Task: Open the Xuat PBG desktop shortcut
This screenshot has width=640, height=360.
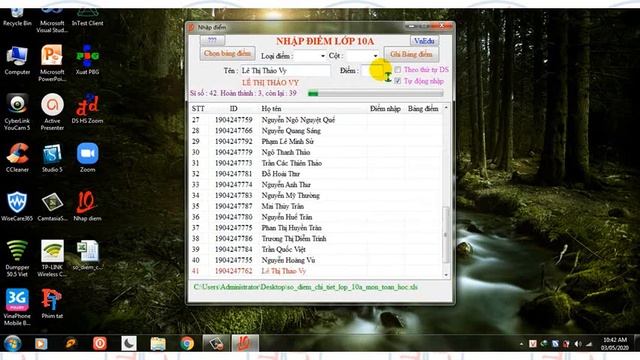Action: pyautogui.click(x=87, y=60)
